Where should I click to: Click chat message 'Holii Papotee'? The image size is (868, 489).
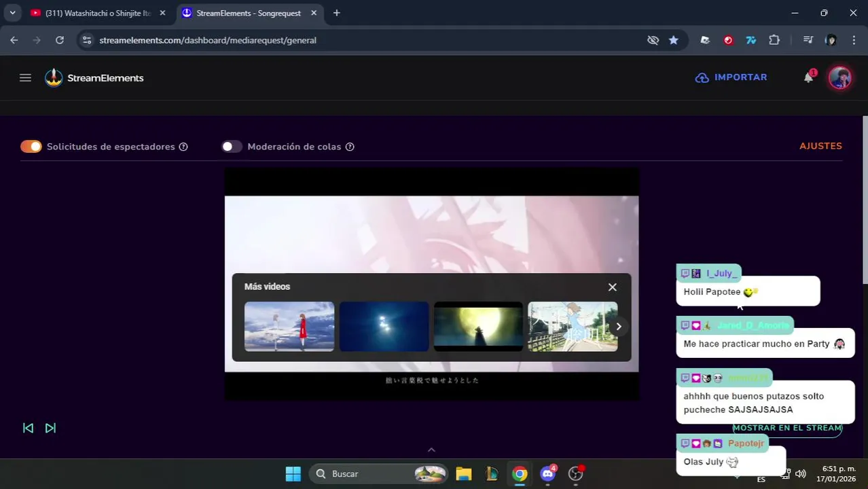748,292
